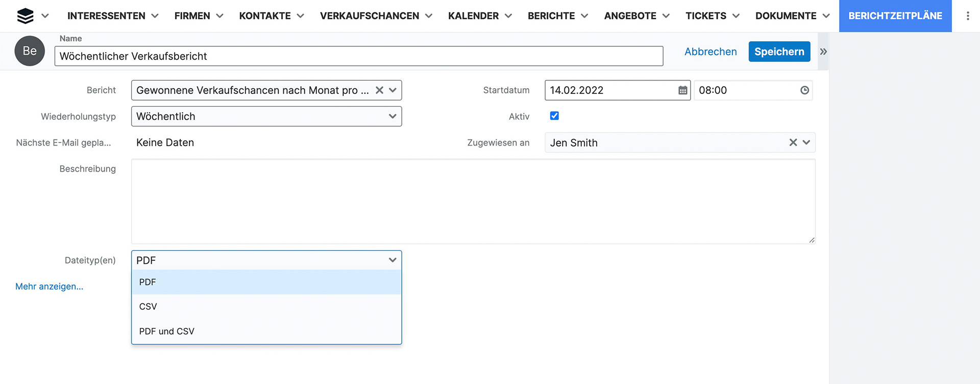Open the Verkaufschancen navigation menu
Screen dimensions: 980x384
pos(376,16)
